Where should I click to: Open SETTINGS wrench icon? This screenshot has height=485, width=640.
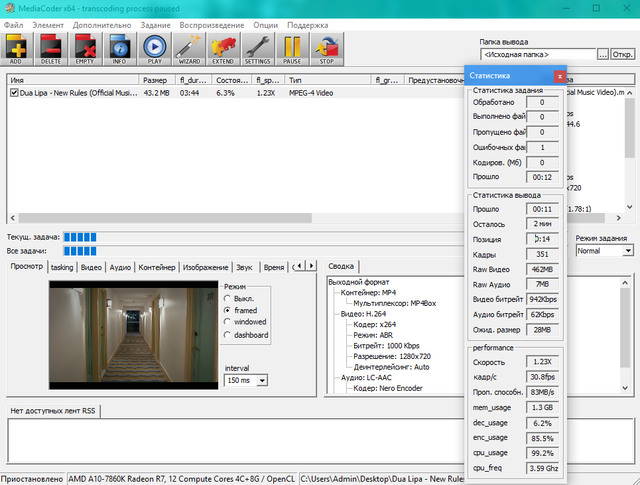point(258,47)
